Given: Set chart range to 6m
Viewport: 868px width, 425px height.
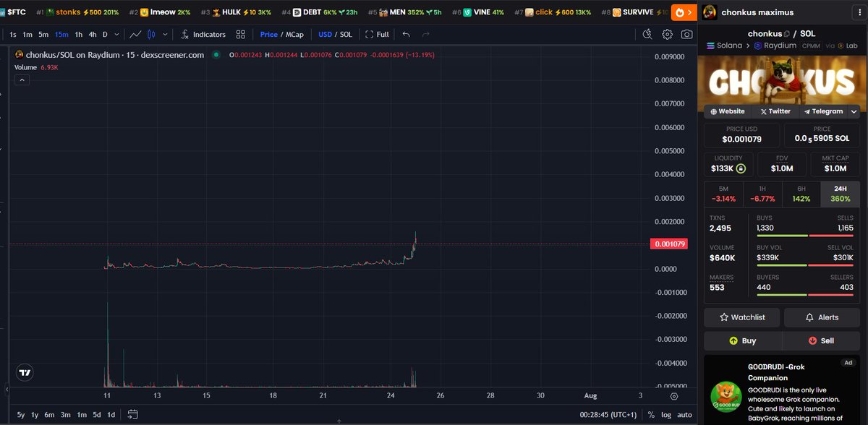Looking at the screenshot, I should pos(49,415).
